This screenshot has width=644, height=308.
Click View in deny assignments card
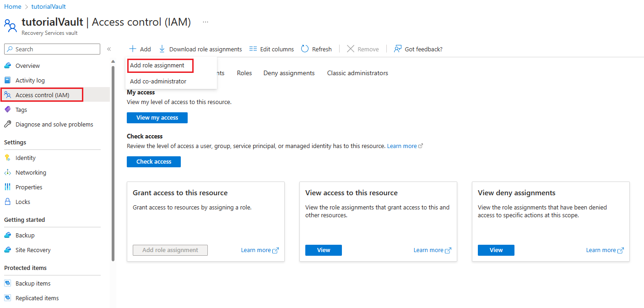click(x=496, y=250)
